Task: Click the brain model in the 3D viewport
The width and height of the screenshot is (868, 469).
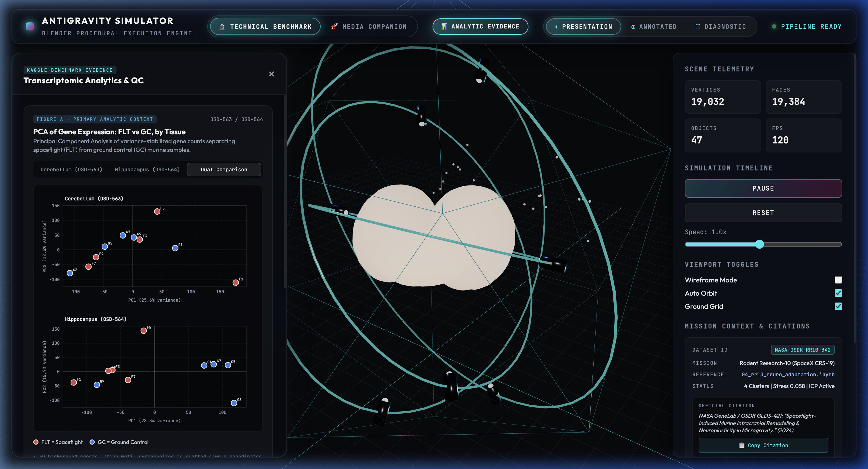Action: point(434,237)
